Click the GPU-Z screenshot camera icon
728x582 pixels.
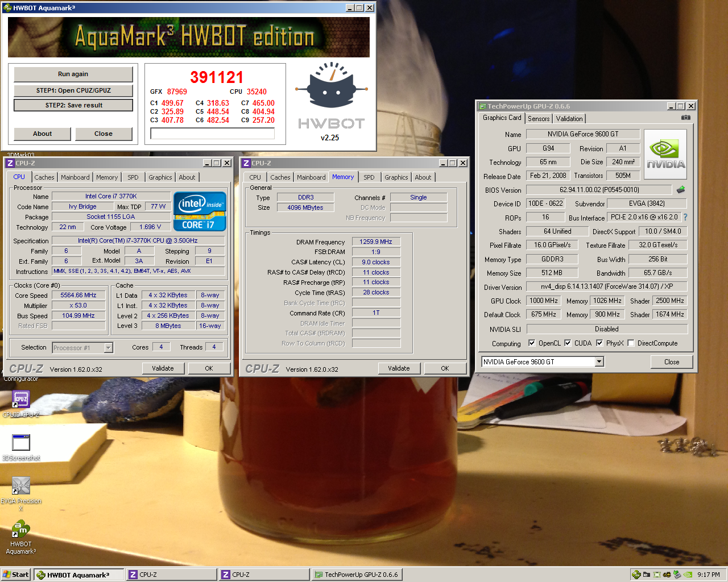pyautogui.click(x=685, y=118)
